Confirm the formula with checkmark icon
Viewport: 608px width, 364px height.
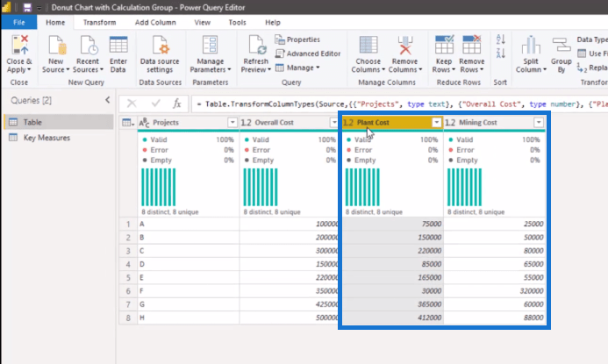[156, 103]
